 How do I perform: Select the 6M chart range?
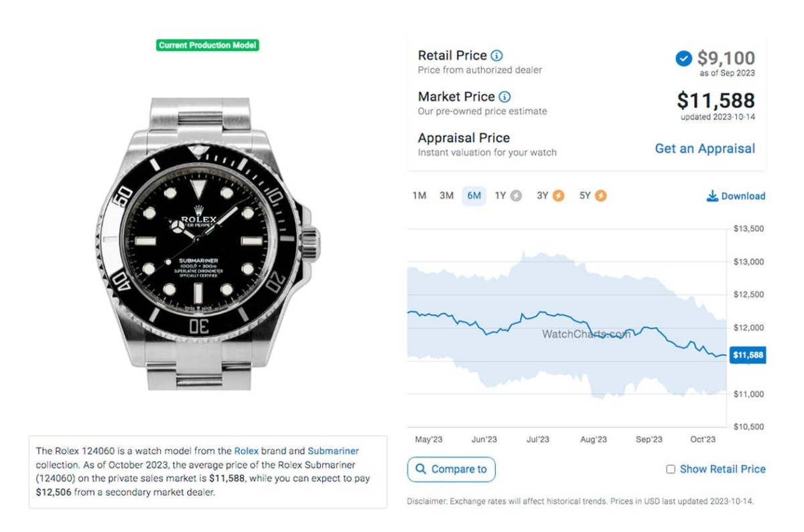(474, 196)
